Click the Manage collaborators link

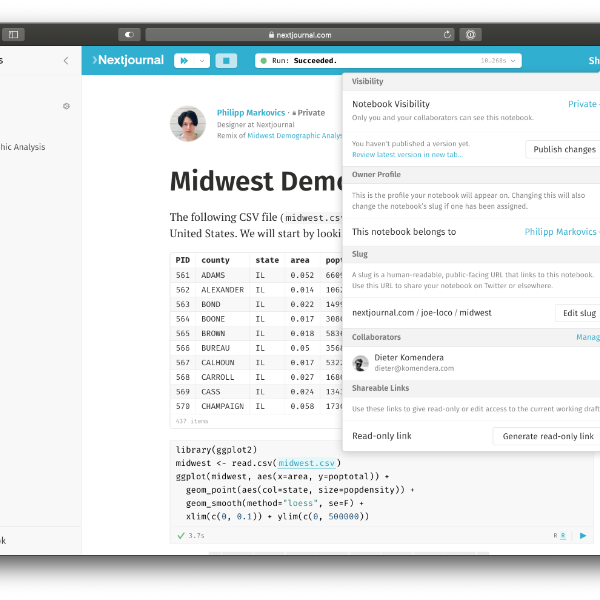[588, 337]
